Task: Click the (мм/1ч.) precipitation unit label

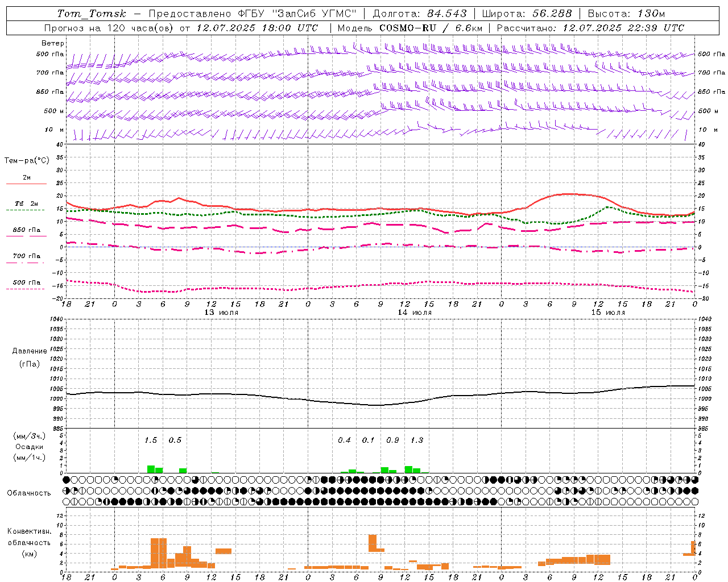Action: pos(30,457)
